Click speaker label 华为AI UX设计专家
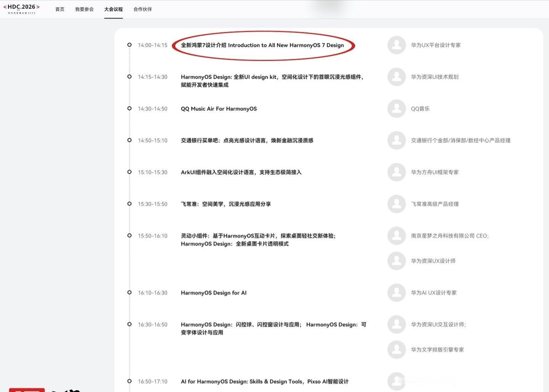The height and width of the screenshot is (392, 549). (x=434, y=293)
